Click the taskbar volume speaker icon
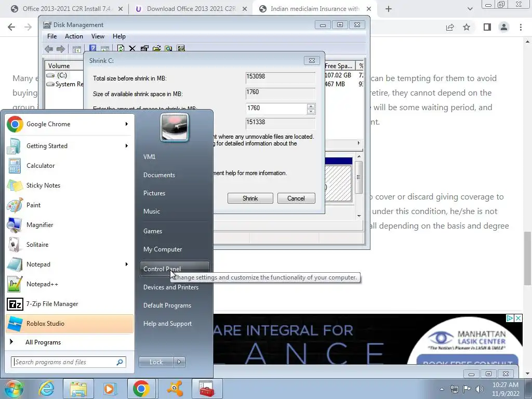 coord(480,389)
